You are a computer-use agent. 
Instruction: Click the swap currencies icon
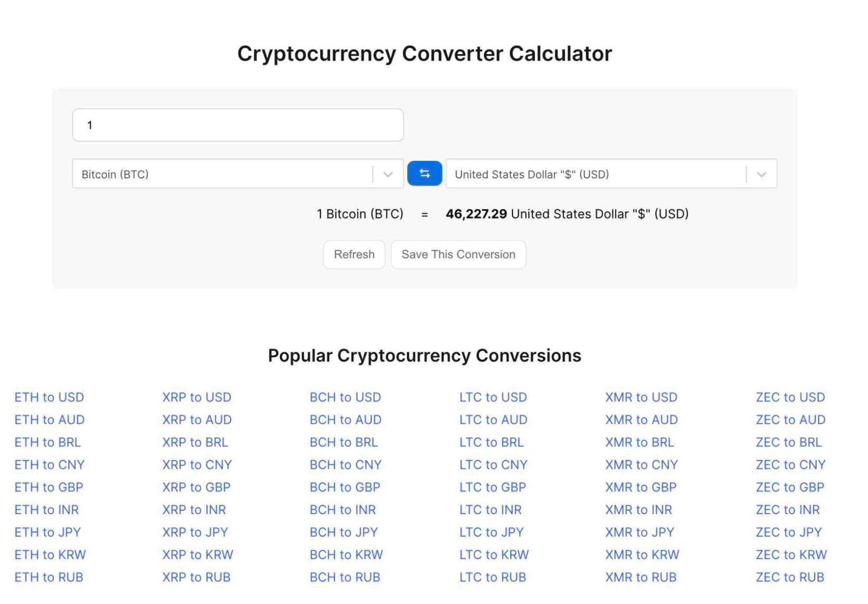pyautogui.click(x=425, y=174)
